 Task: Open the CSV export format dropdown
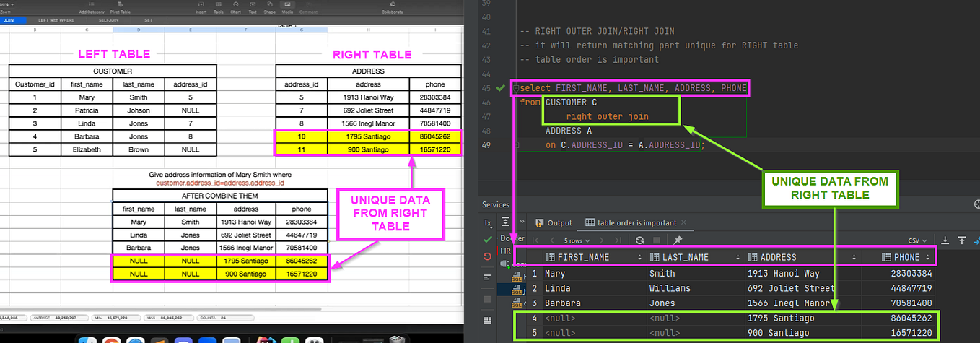coord(917,240)
